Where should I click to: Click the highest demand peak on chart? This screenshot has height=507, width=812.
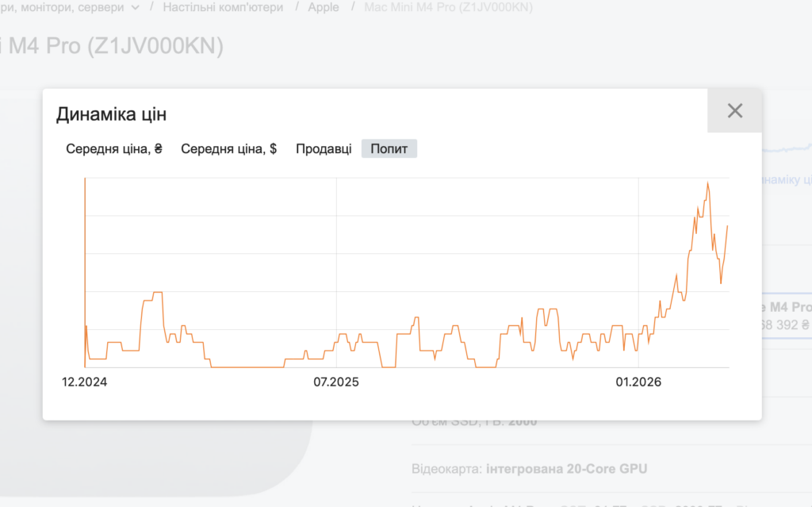coord(707,183)
